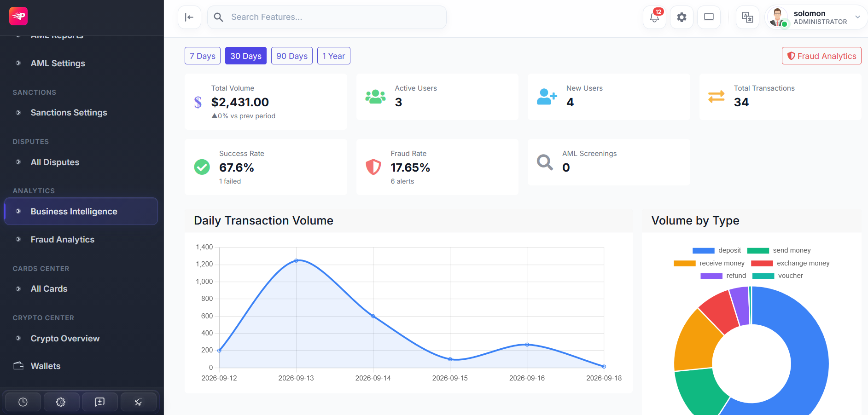This screenshot has height=415, width=868.
Task: Expand Sanctions Settings chevron
Action: click(x=18, y=112)
